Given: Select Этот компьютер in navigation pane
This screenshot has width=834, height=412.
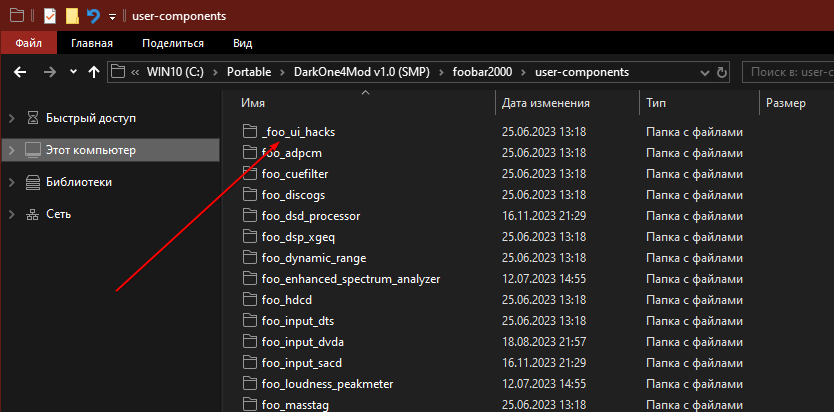Looking at the screenshot, I should (91, 150).
